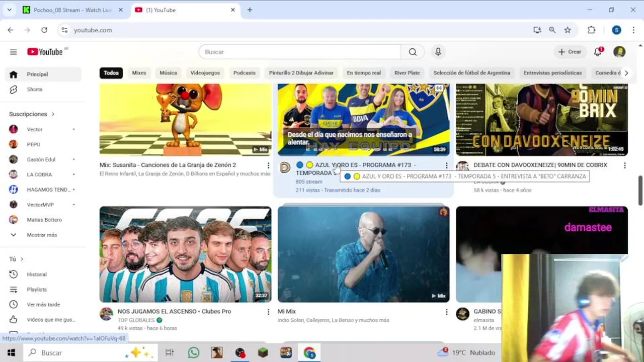Open Gastón Edul subscription channel
644x362 pixels.
coord(44,159)
